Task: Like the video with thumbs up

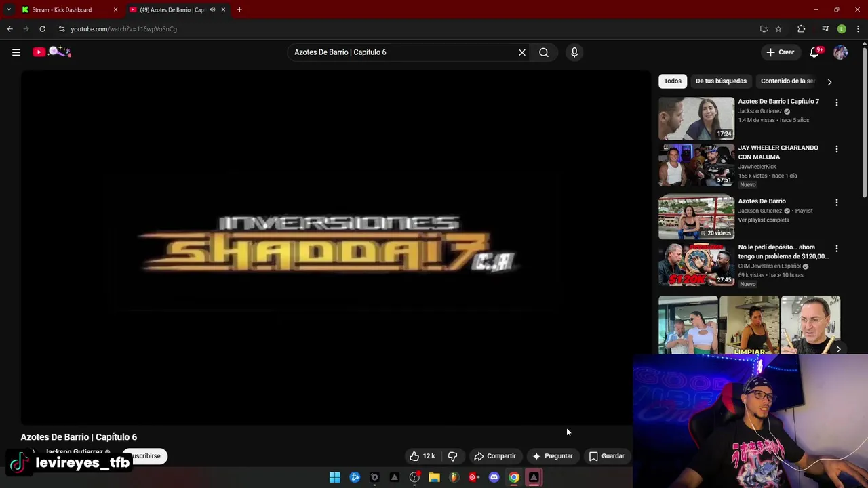Action: point(422,456)
